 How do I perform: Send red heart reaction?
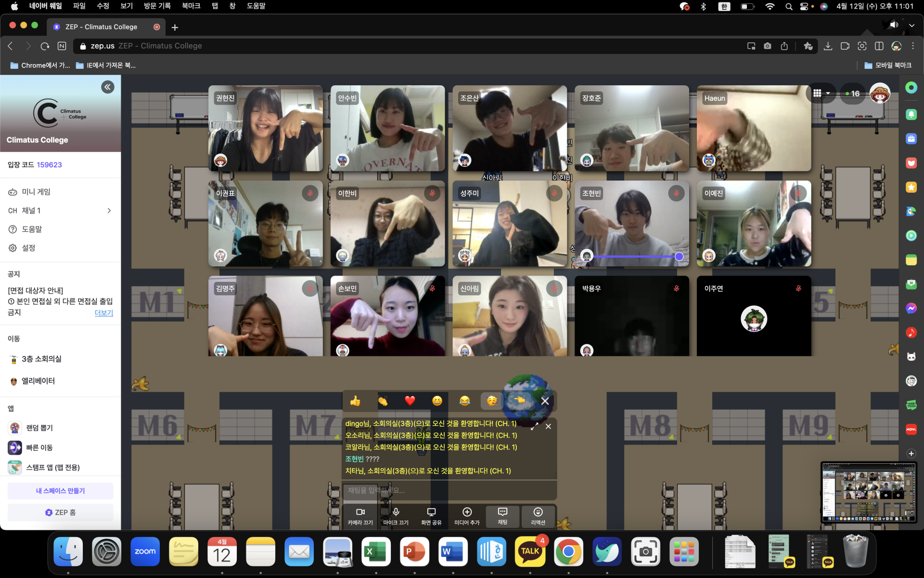coord(410,401)
